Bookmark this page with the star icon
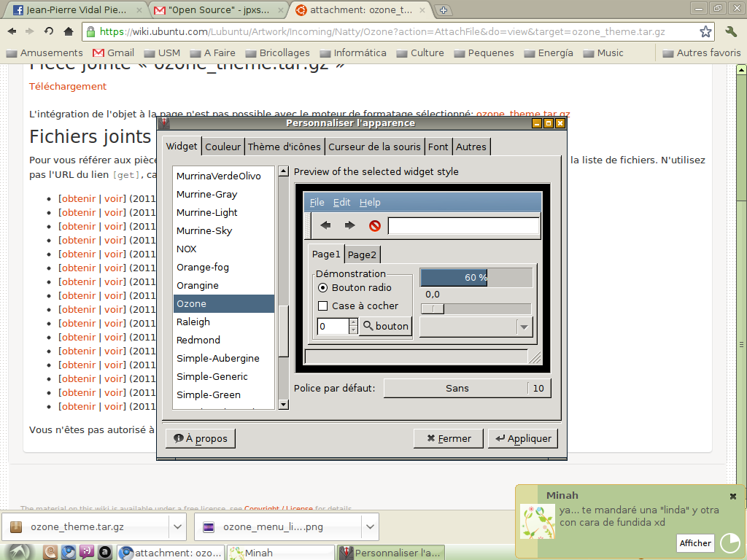The image size is (747, 560). [705, 31]
